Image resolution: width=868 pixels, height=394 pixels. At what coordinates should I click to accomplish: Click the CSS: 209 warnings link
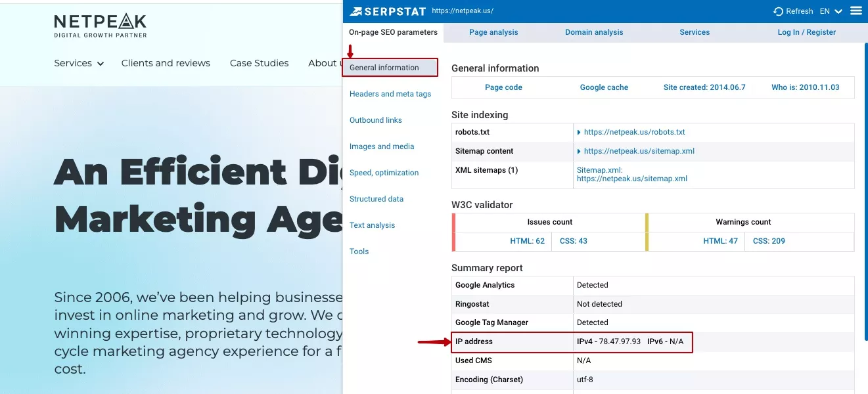pos(769,241)
